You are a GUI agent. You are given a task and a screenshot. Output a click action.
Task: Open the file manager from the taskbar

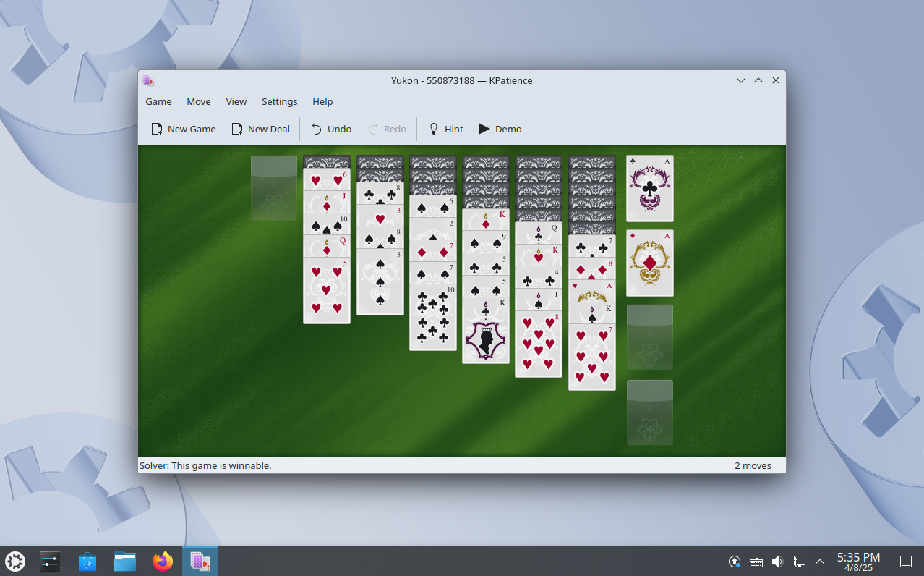tap(125, 561)
